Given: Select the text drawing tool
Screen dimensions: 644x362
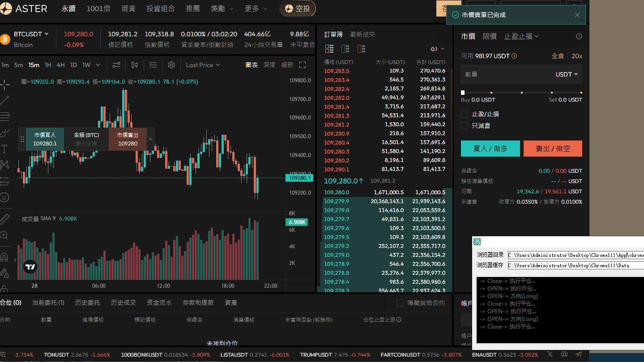Looking at the screenshot, I should tap(4, 149).
